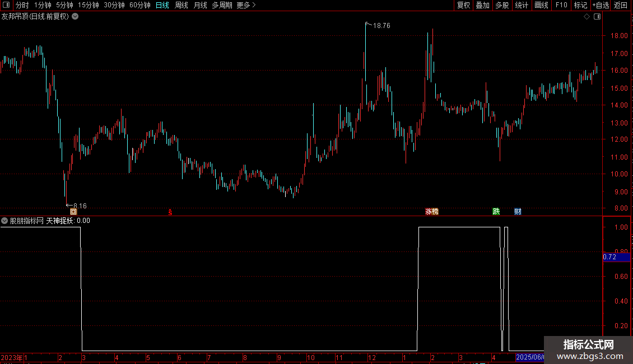Click the 2023年 year label on timeline
Image resolution: width=633 pixels, height=364 pixels.
click(x=12, y=357)
